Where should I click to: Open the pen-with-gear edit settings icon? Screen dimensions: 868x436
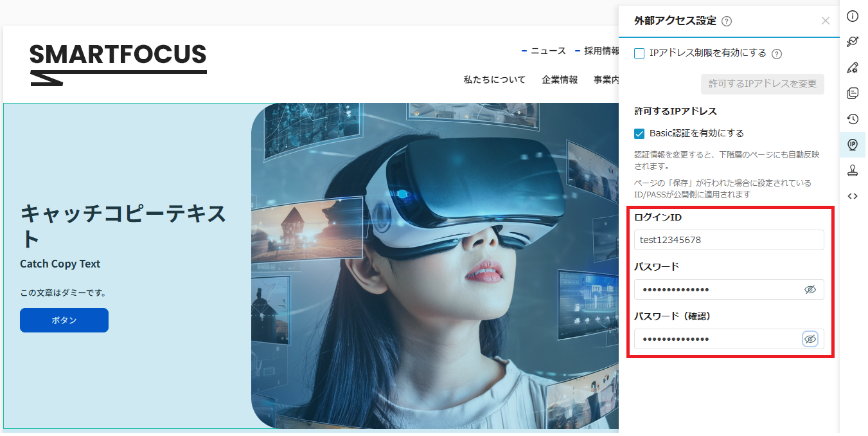[x=853, y=68]
